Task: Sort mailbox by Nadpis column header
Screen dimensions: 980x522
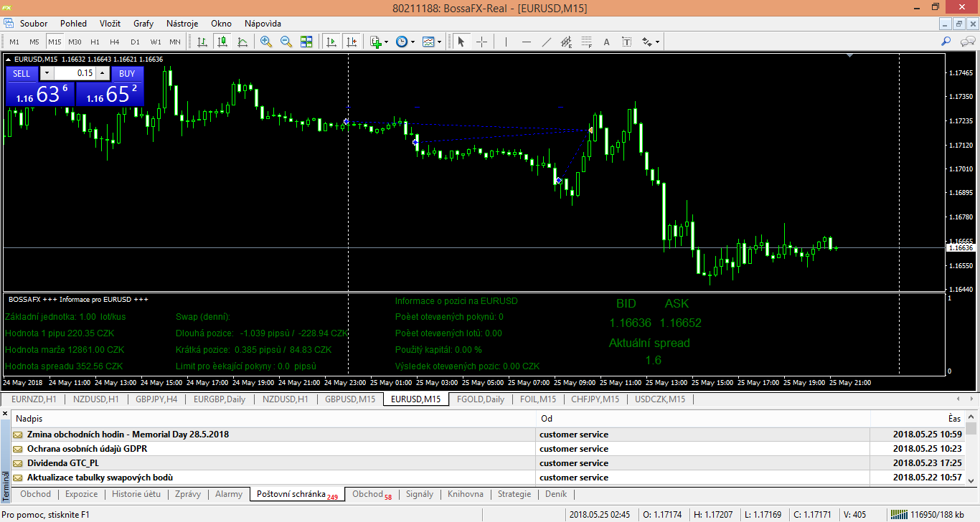Action: [x=274, y=418]
